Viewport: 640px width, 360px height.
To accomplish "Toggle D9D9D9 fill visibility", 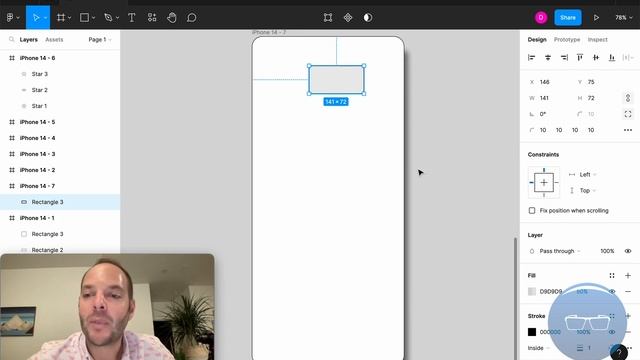I will point(612,291).
